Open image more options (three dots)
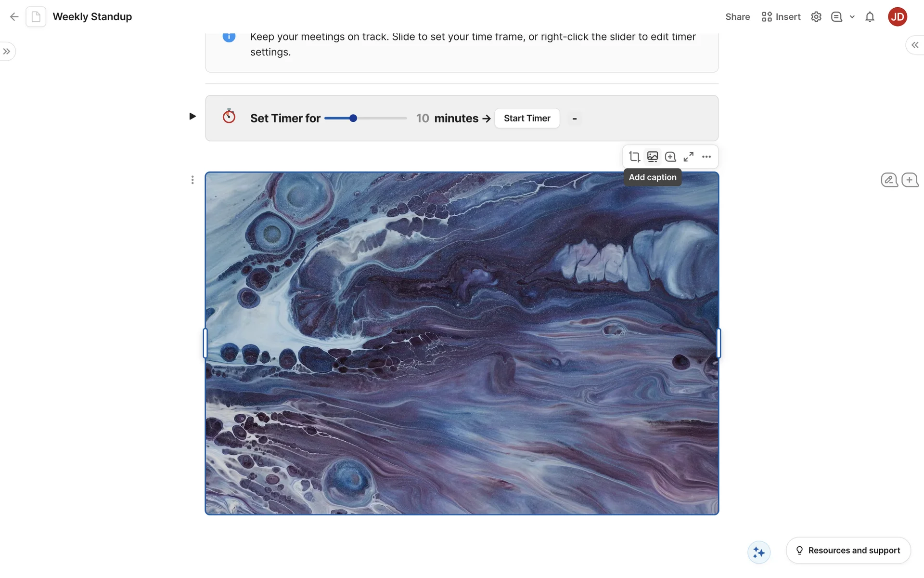924x578 pixels. coord(706,157)
